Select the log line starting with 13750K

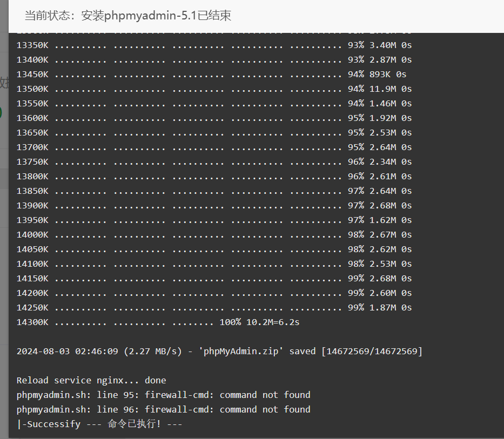tap(214, 162)
